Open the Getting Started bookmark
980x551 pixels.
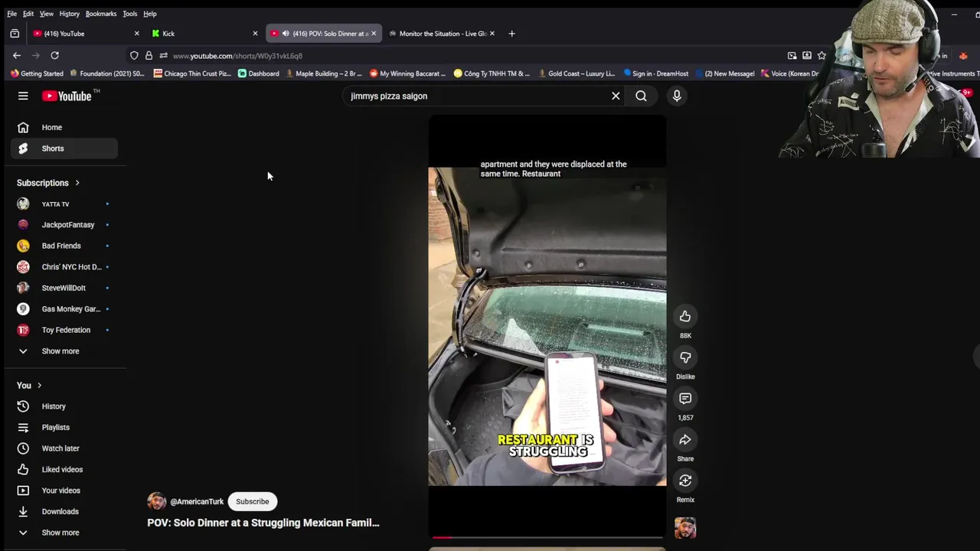[37, 73]
